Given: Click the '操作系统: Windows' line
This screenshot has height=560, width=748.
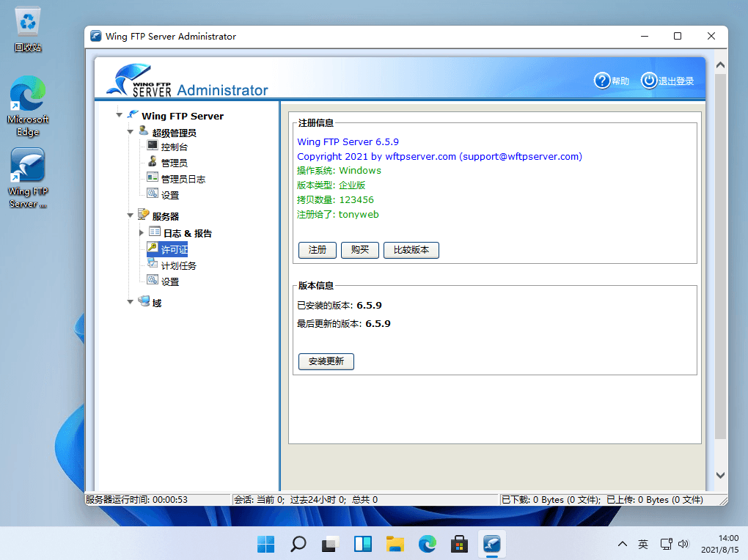Looking at the screenshot, I should [x=339, y=171].
